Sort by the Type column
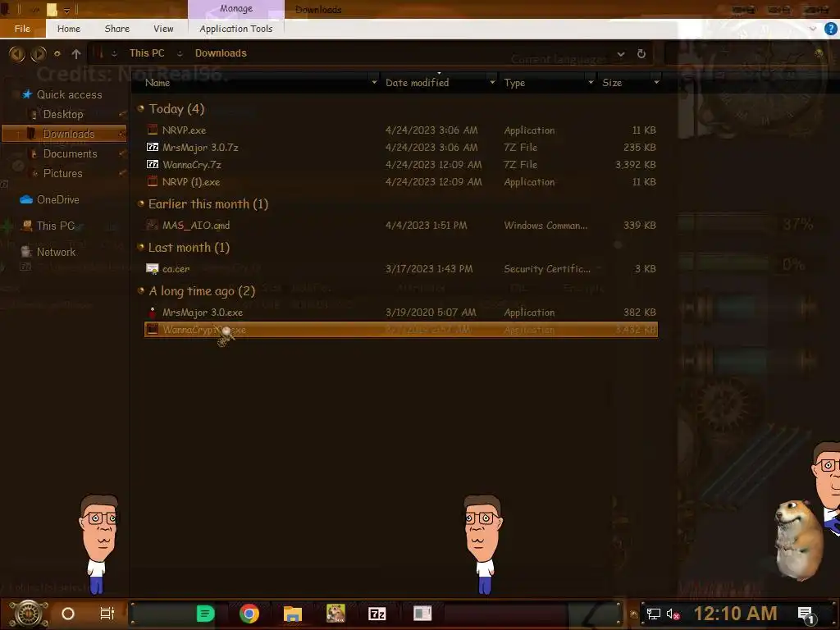Viewport: 840px width, 630px height. (514, 83)
